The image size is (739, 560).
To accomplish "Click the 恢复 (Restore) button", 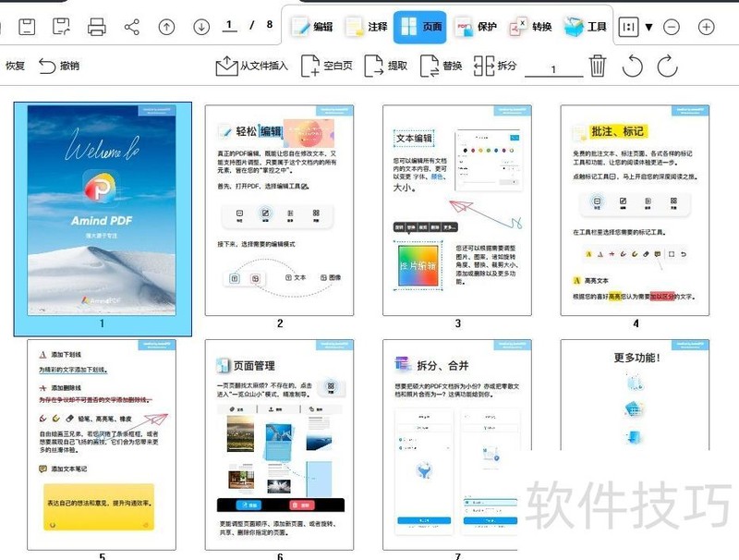I will tap(14, 67).
